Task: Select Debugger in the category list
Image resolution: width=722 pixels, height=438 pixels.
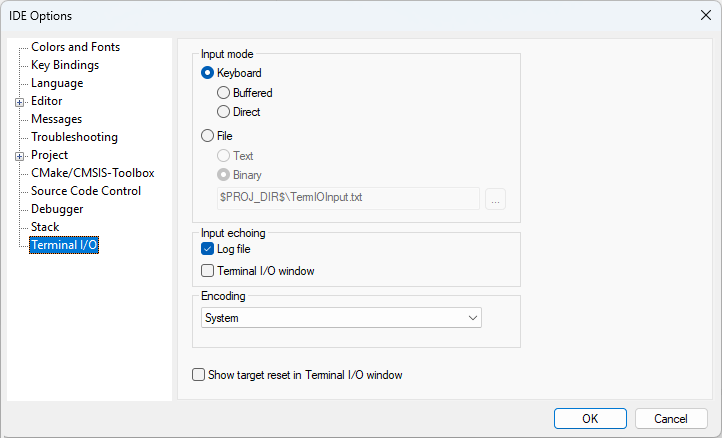Action: (57, 209)
